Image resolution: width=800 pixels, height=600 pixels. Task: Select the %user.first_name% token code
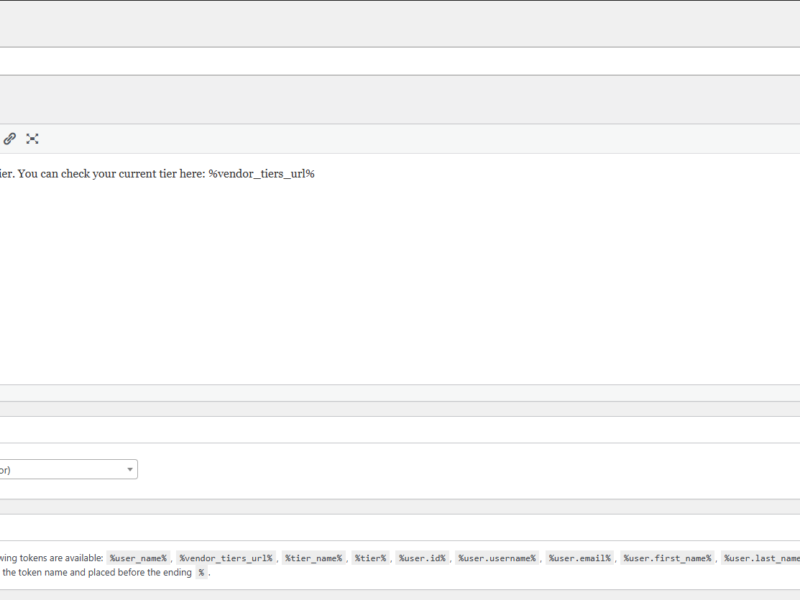point(667,558)
